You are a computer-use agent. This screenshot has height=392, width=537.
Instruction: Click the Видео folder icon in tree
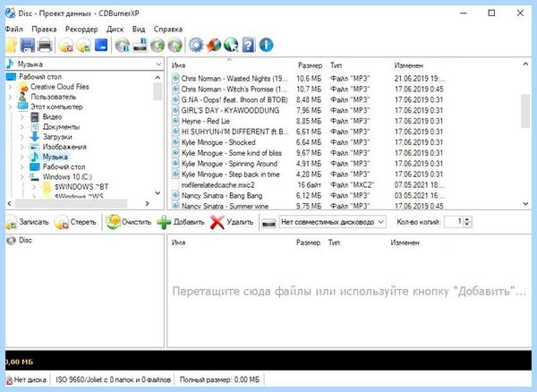pyautogui.click(x=35, y=116)
